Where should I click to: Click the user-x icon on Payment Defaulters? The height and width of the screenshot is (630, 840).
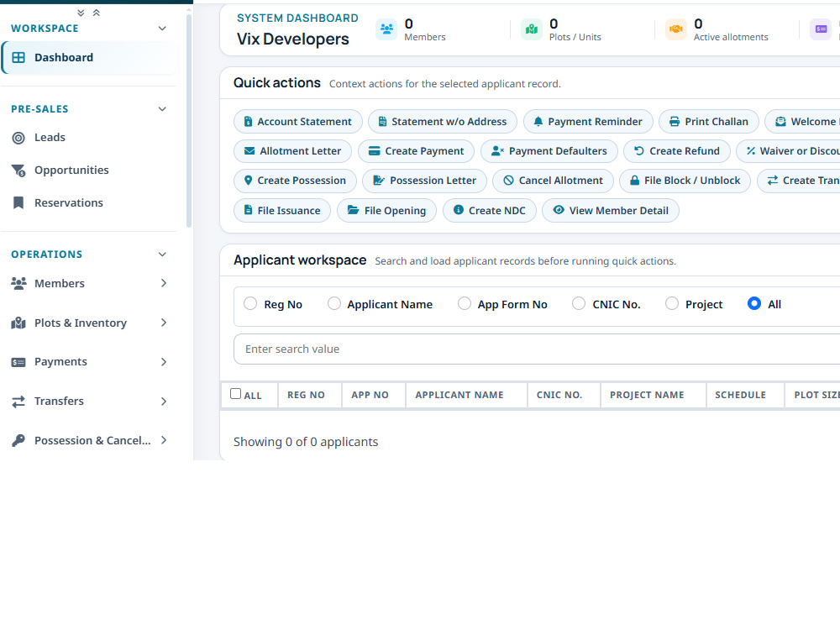point(497,151)
